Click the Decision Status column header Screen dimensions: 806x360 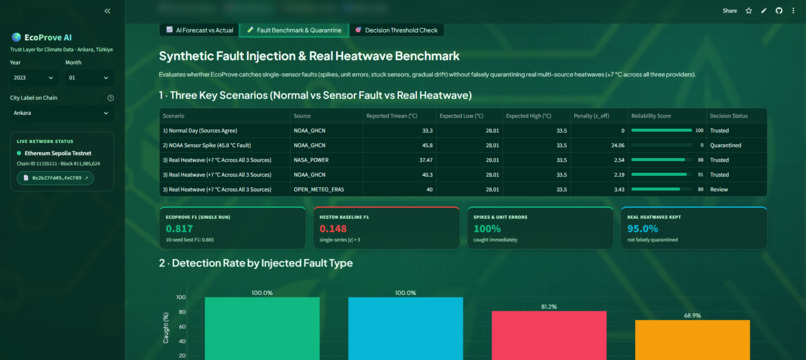point(737,116)
